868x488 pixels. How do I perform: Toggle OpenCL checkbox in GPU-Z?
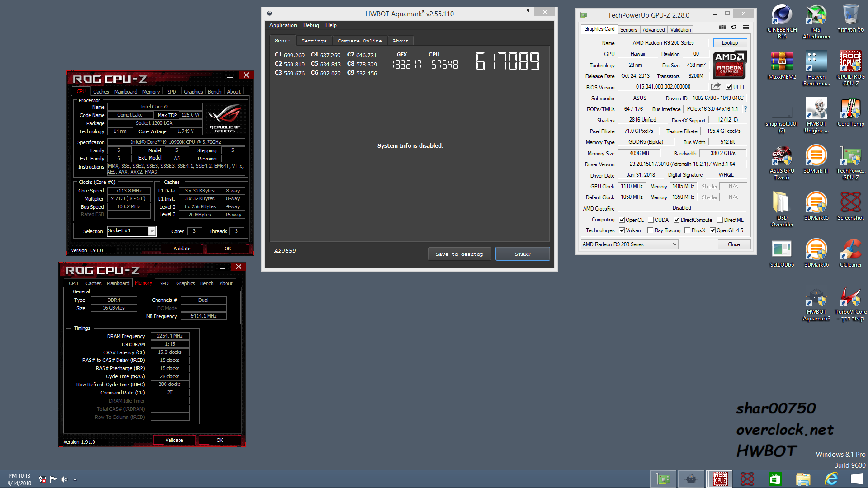622,220
